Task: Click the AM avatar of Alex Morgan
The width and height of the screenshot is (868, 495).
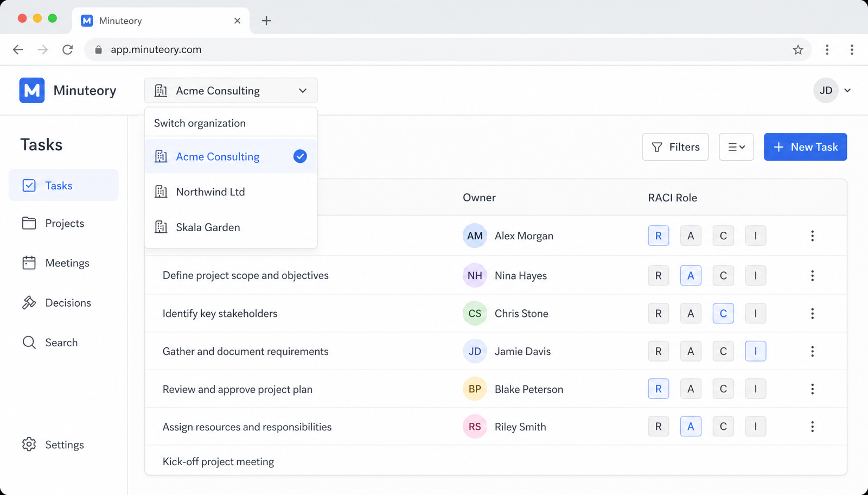Action: coord(475,236)
